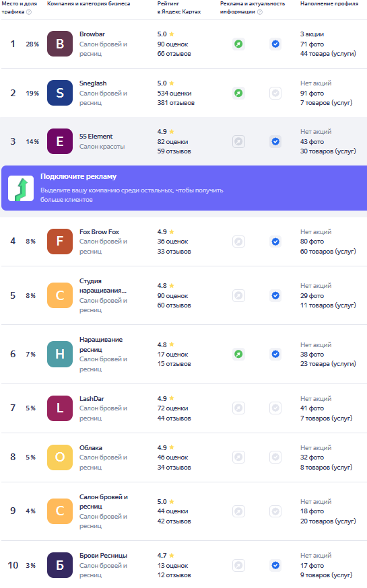This screenshot has width=367, height=588.
Task: Click the Fox Brow Fox avatar F
Action: point(60,242)
